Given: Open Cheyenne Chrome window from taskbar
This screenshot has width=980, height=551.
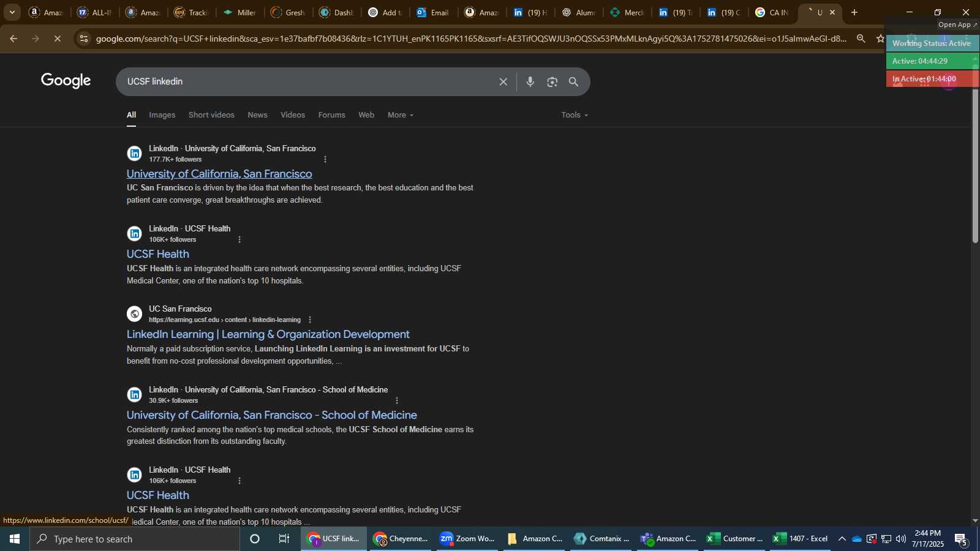Looking at the screenshot, I should pos(401,539).
